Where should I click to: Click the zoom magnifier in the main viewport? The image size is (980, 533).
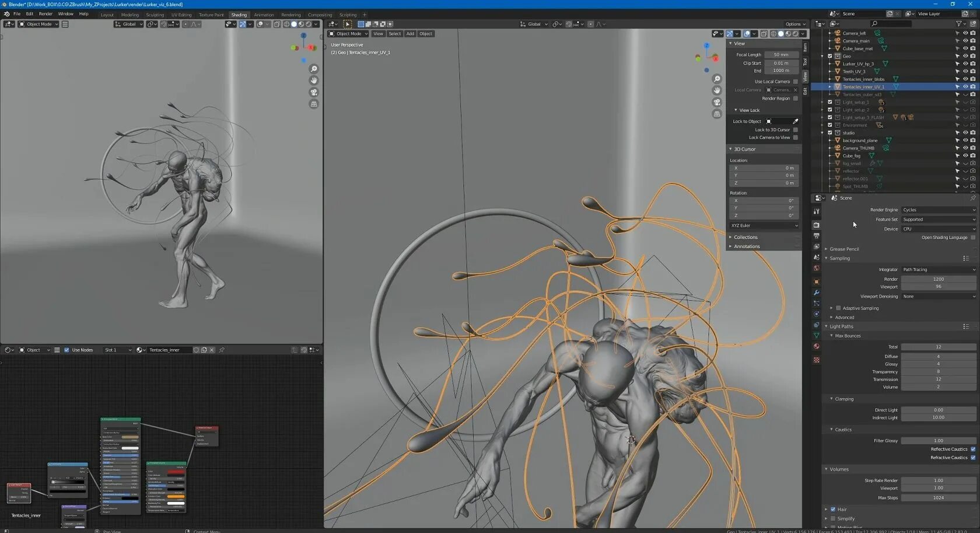pyautogui.click(x=717, y=79)
